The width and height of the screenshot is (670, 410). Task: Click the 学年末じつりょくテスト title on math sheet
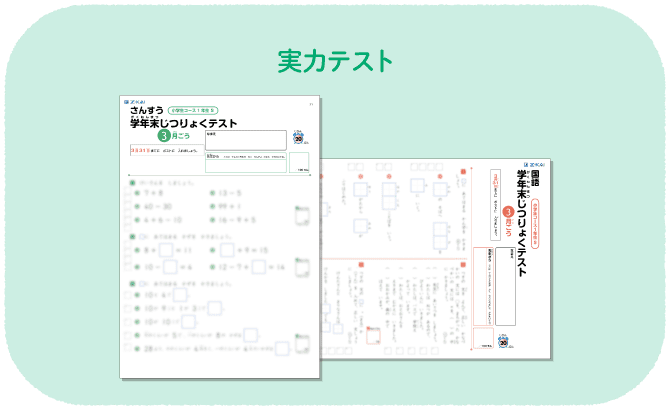184,123
